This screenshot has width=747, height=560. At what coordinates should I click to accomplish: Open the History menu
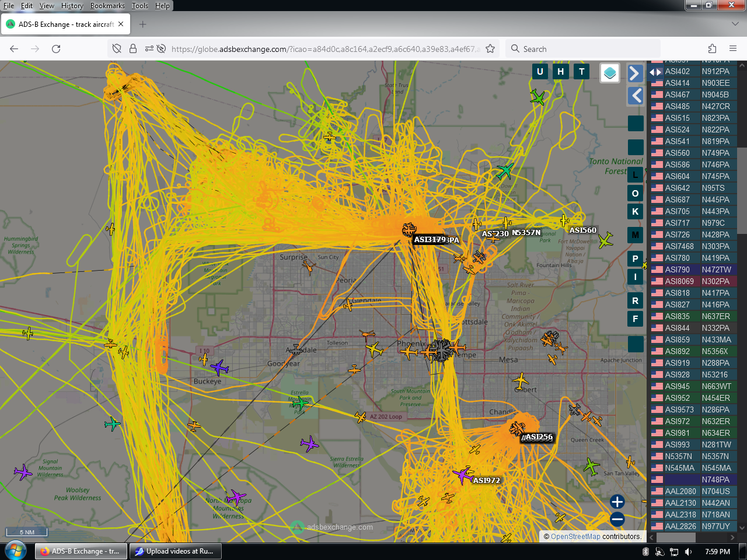coord(72,6)
